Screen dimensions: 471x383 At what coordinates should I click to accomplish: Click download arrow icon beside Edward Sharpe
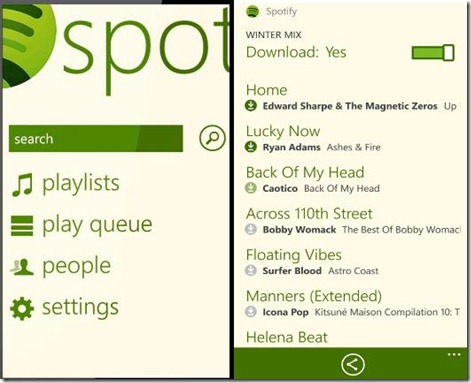coord(251,106)
